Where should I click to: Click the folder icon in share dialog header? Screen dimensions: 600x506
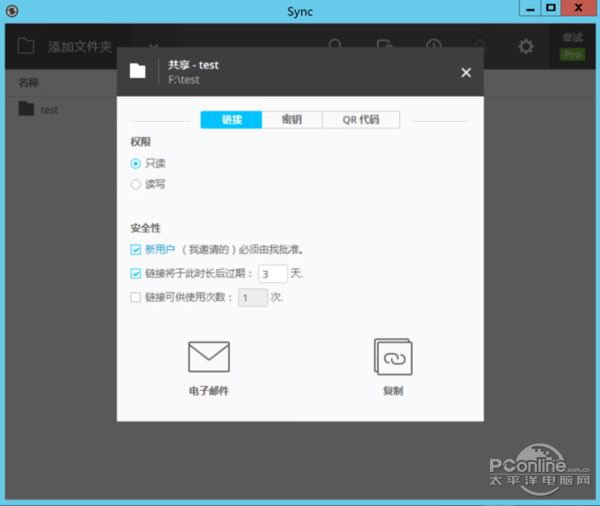coord(137,71)
